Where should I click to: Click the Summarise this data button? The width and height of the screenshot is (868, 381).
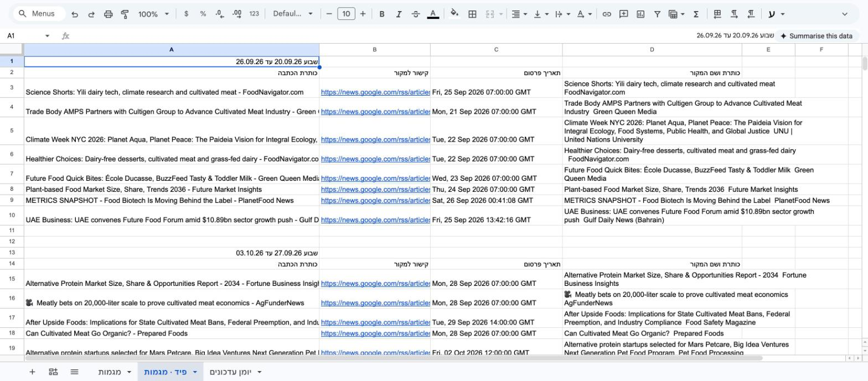816,36
